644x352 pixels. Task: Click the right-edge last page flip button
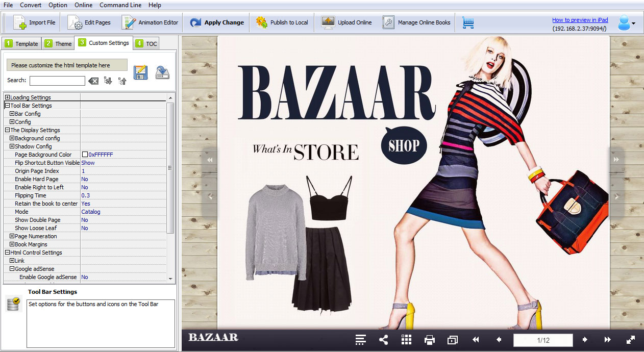point(616,160)
